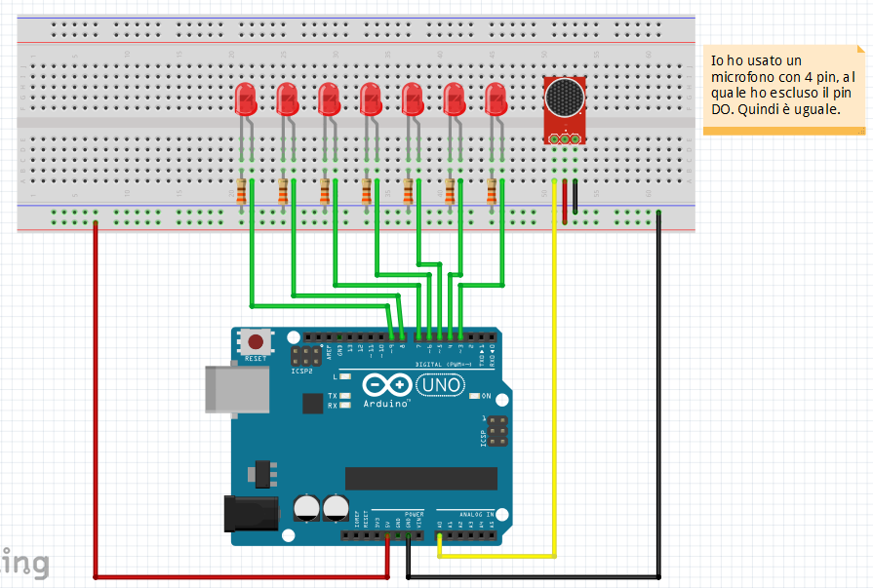Select the rightmost red LED
Screen dimensions: 873x588
496,99
